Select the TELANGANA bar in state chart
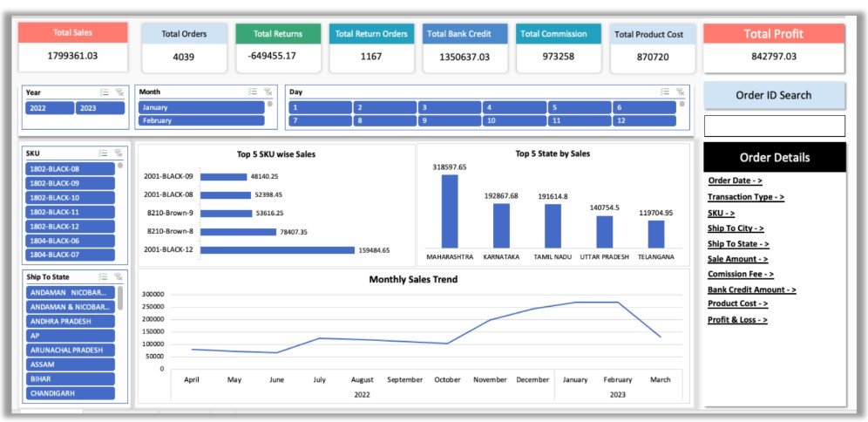 (x=656, y=234)
